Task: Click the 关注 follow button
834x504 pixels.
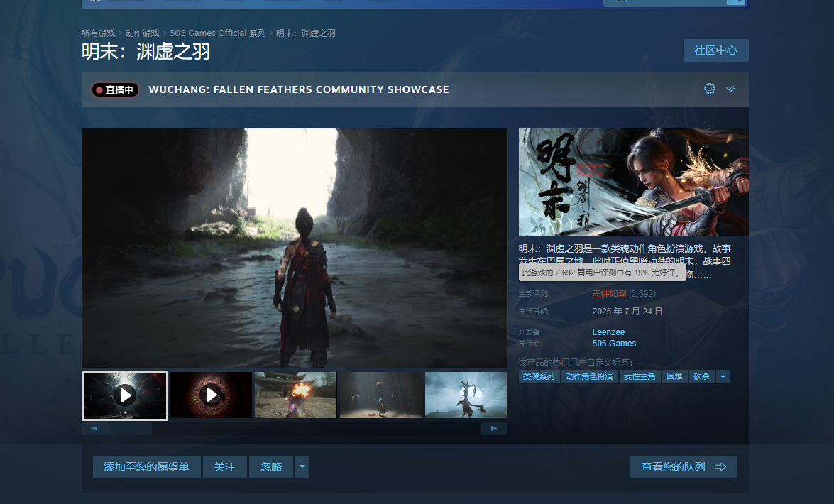Action: click(225, 467)
